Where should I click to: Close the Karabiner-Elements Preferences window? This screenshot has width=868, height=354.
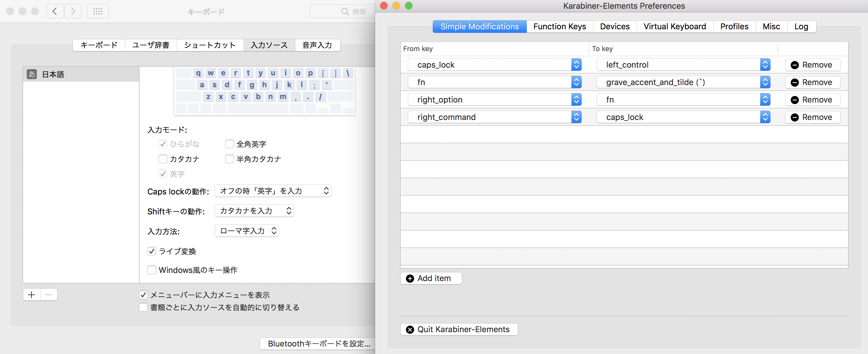point(384,6)
